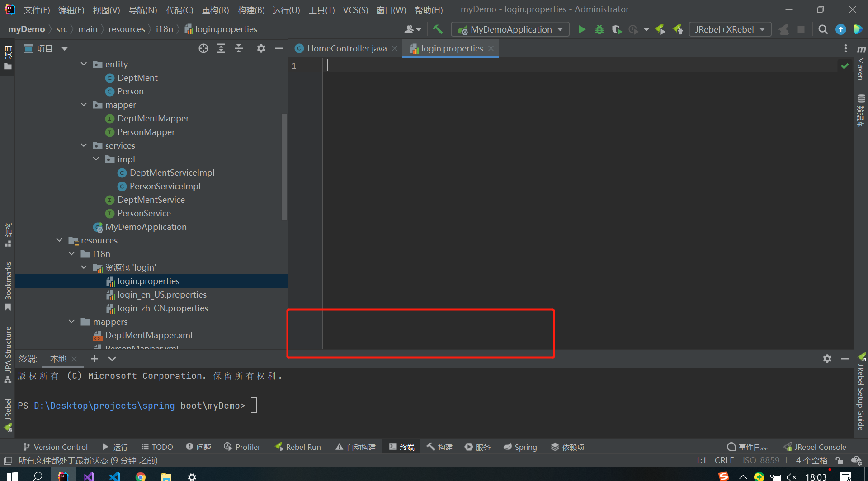Hide the project panel with minus icon
The width and height of the screenshot is (868, 481).
click(279, 48)
